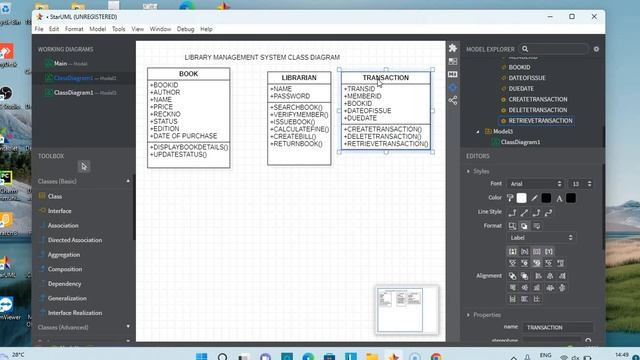Image resolution: width=640 pixels, height=360 pixels.
Task: Select DUEDATE in Model Explorer
Action: [521, 89]
